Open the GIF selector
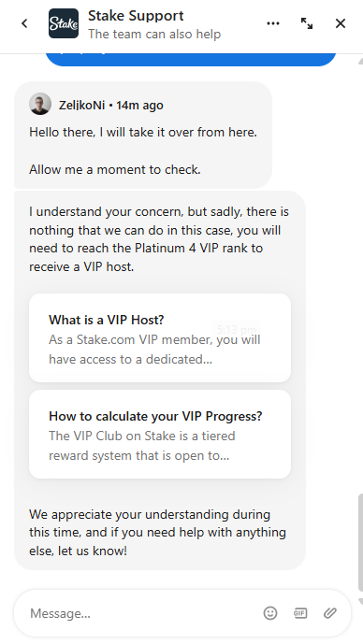 click(300, 613)
